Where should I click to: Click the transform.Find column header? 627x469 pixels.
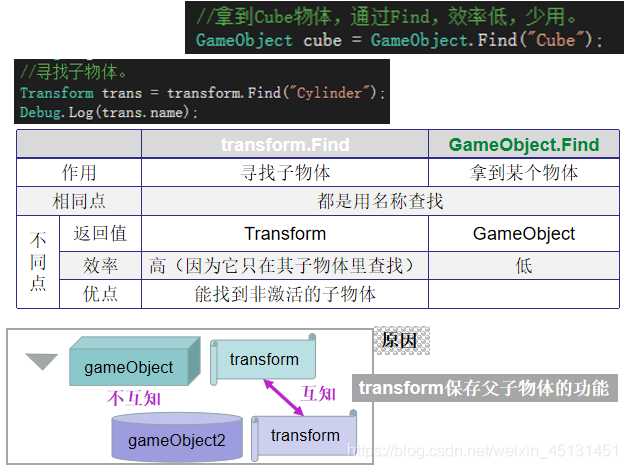click(x=285, y=144)
